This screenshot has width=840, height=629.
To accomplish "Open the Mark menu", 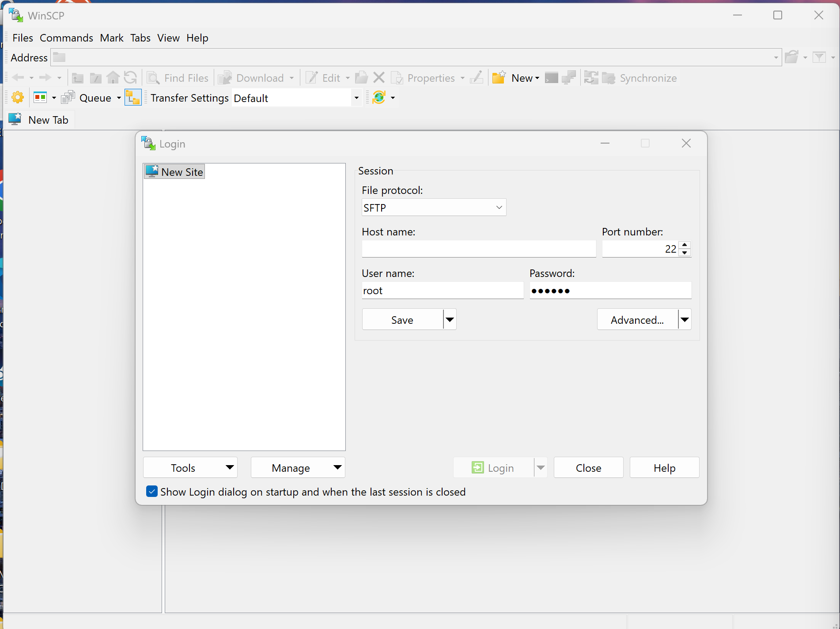I will (112, 38).
